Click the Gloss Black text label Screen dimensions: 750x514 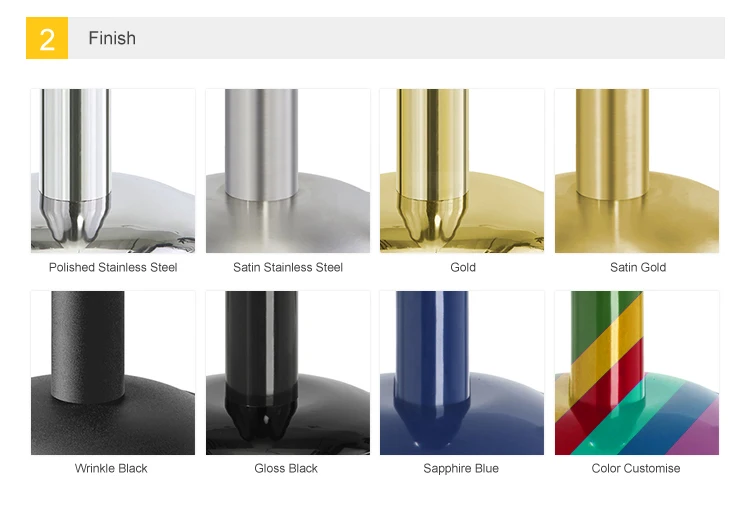point(286,469)
